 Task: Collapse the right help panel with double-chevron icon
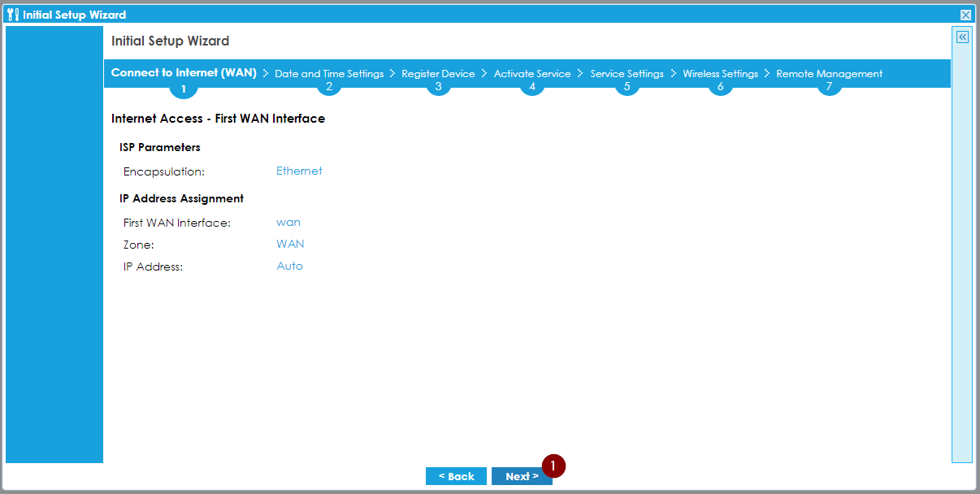[x=962, y=37]
